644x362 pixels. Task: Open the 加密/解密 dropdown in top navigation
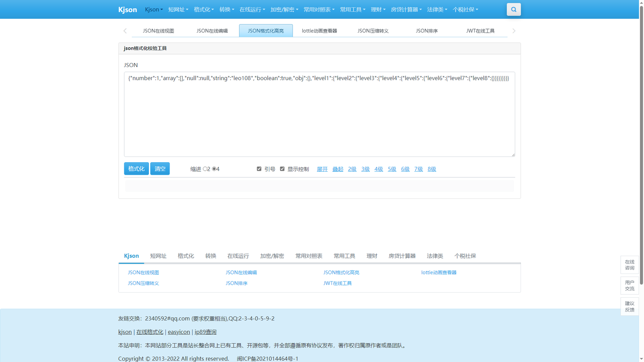(284, 9)
